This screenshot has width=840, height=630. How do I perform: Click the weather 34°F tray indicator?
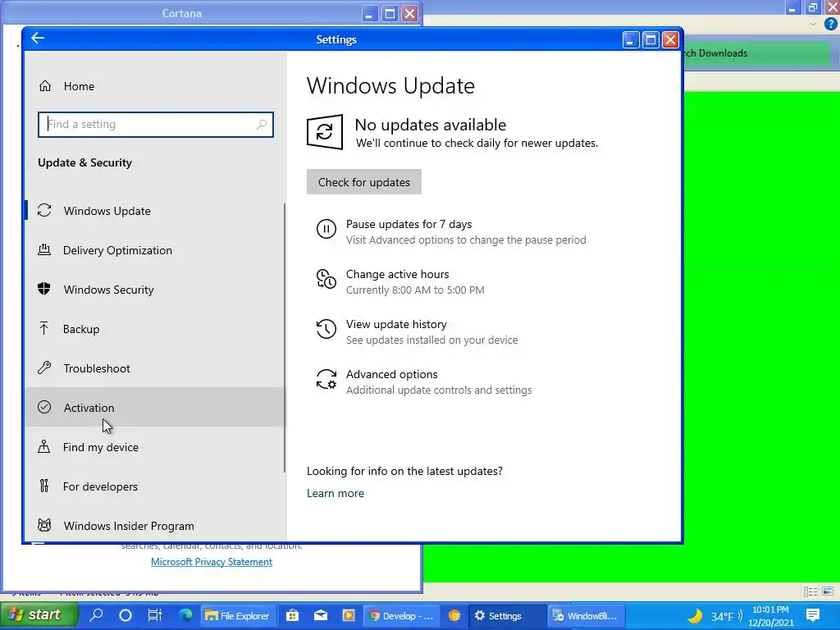[x=714, y=616]
